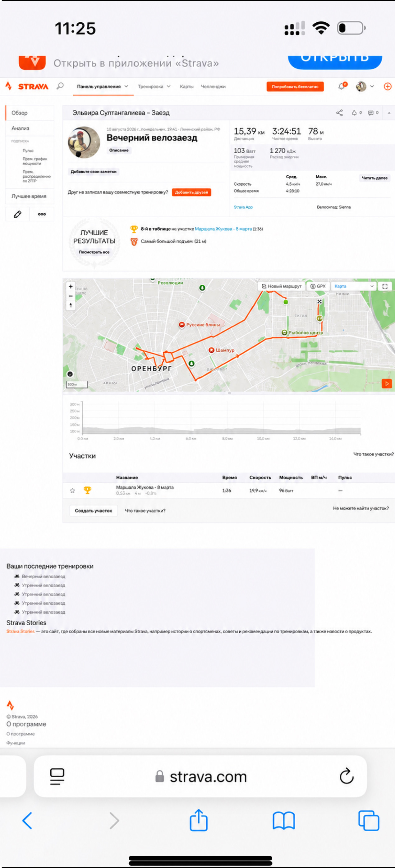Screen dimensions: 395x868
Task: Click the orange plus upload icon
Action: [x=388, y=86]
